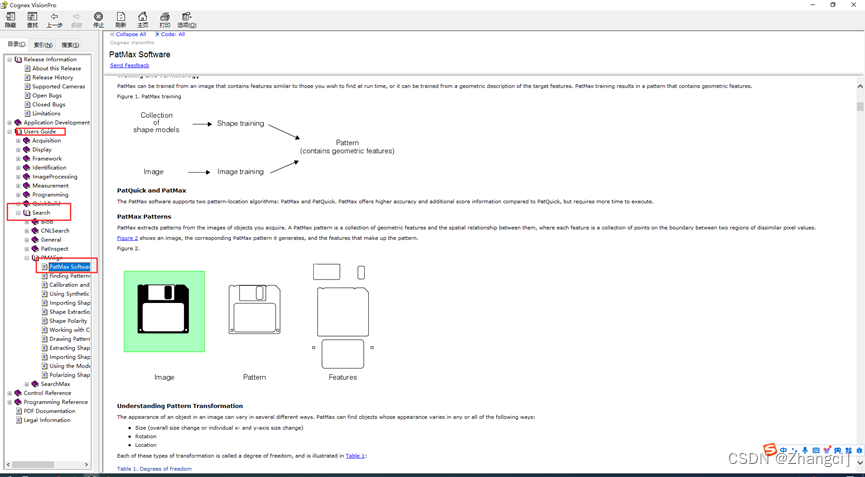Select the Programming book in tree
This screenshot has height=477, width=865.
(x=50, y=195)
